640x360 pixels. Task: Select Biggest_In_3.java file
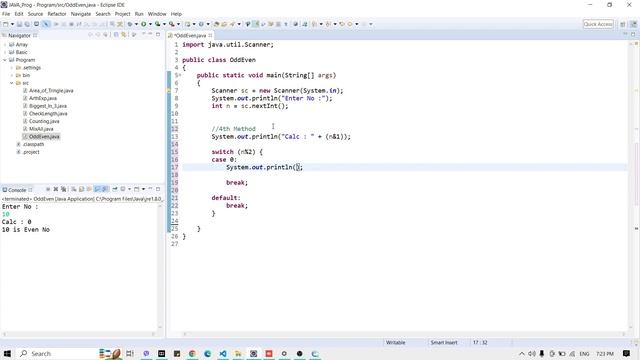(48, 106)
